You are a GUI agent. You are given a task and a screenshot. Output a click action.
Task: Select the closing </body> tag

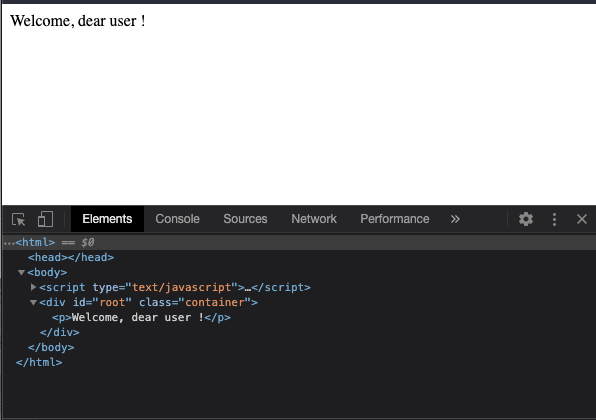click(x=51, y=347)
